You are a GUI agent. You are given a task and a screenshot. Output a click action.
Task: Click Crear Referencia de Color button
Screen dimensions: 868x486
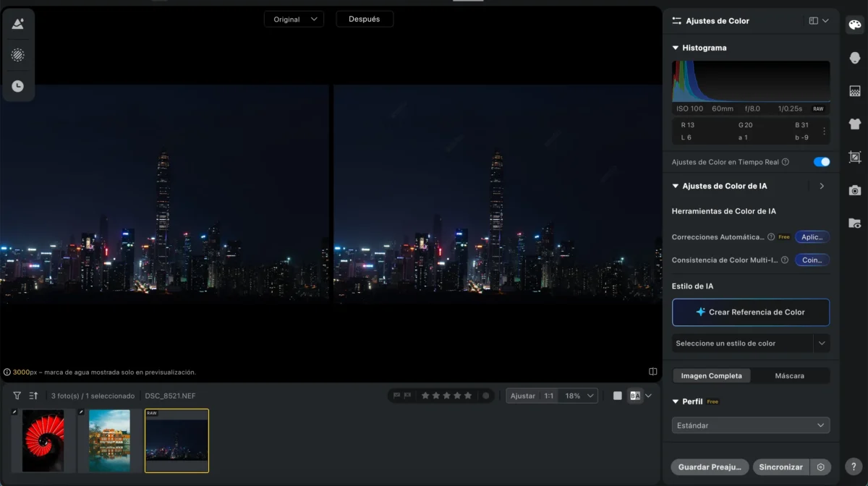(750, 312)
